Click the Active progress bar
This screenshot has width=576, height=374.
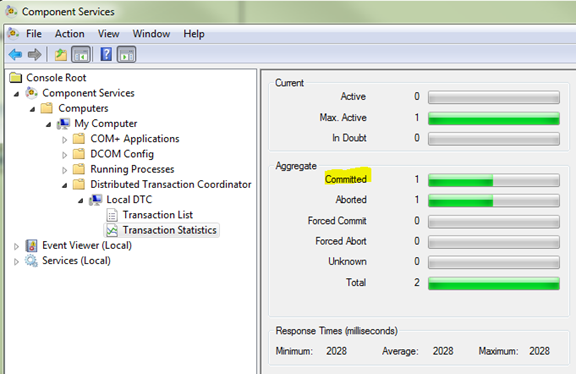coord(494,97)
